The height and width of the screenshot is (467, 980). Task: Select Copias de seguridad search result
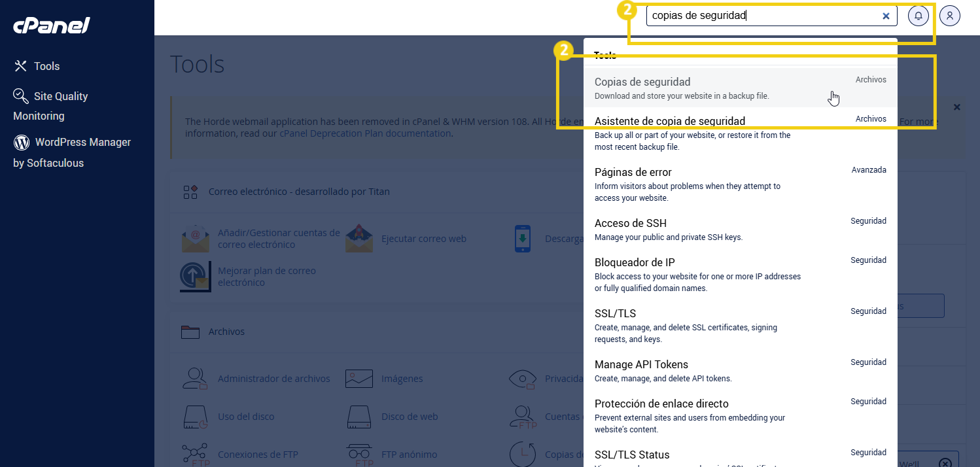click(741, 88)
